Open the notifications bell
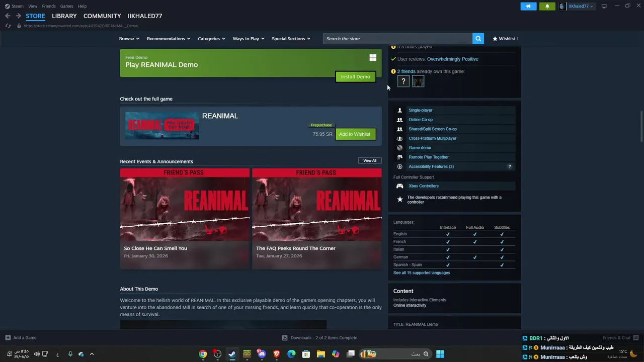This screenshot has width=644, height=362. click(x=547, y=6)
